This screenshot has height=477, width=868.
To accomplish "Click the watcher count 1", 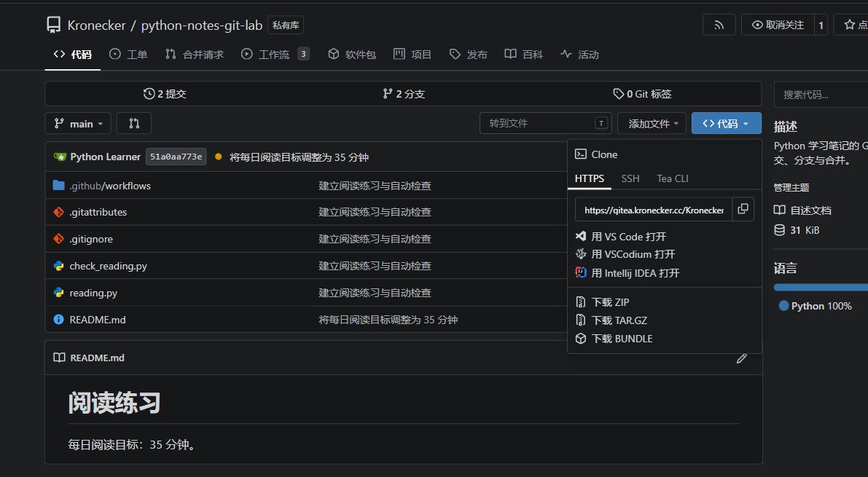I will point(821,25).
